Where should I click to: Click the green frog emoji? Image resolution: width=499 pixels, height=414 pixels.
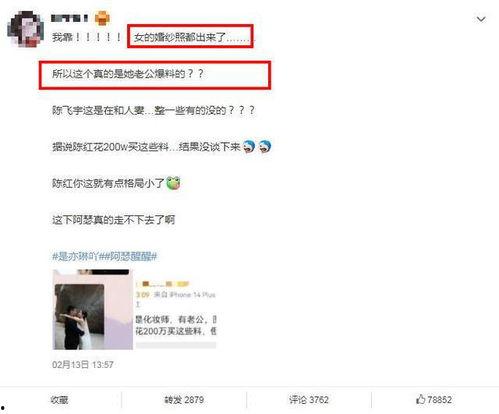pyautogui.click(x=173, y=183)
